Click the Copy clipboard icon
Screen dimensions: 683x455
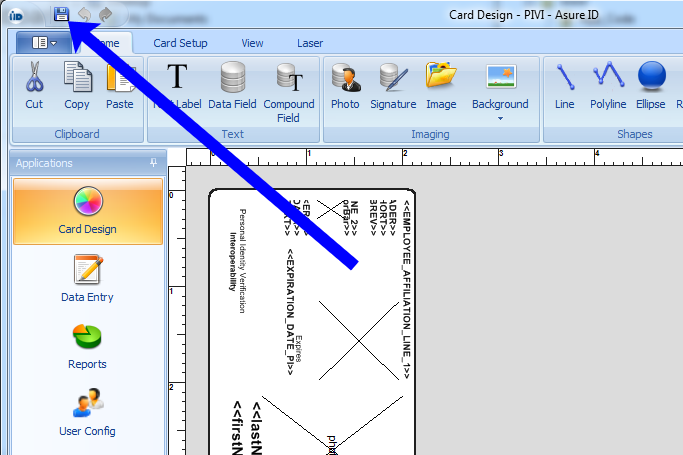[76, 83]
